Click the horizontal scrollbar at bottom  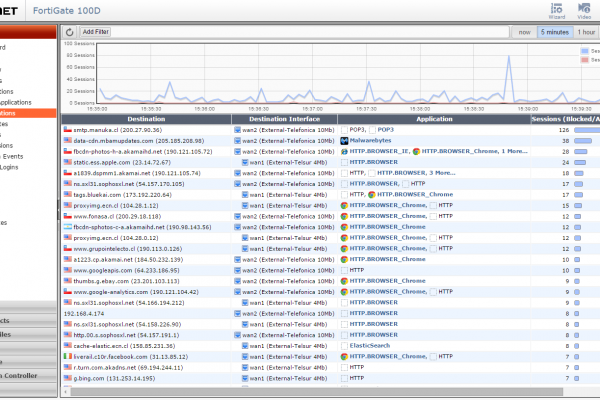pos(316,392)
